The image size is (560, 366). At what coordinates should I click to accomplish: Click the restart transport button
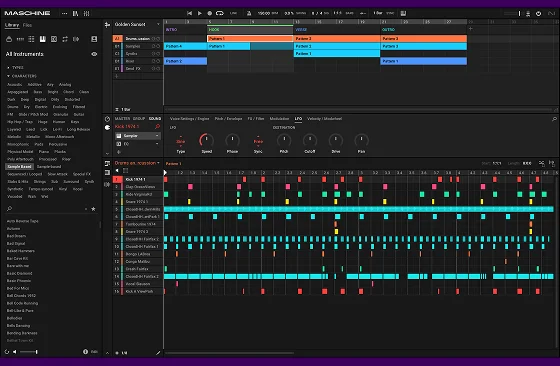190,13
